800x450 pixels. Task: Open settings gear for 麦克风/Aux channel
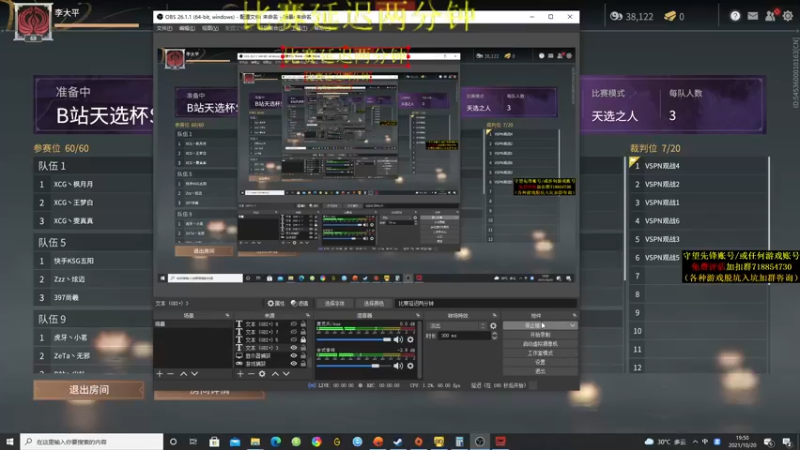(410, 339)
